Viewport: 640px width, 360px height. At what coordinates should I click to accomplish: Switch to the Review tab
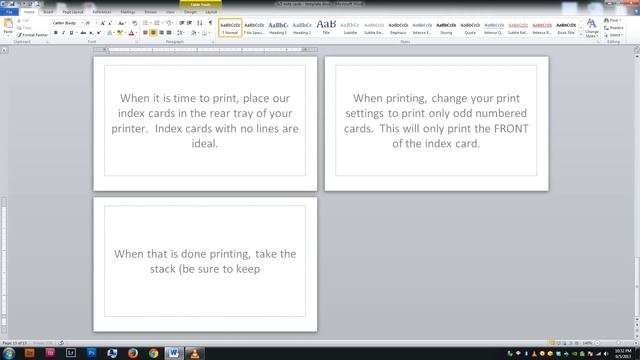tap(150, 12)
